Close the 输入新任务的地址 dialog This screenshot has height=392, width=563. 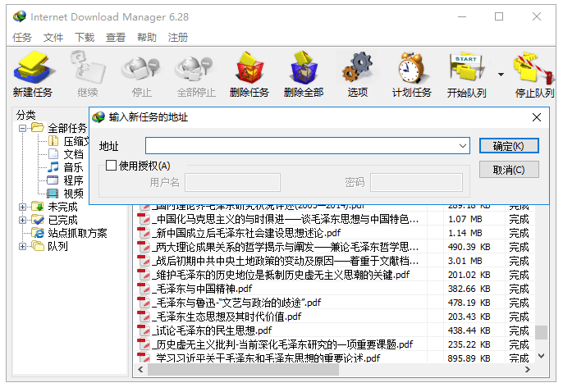click(537, 117)
